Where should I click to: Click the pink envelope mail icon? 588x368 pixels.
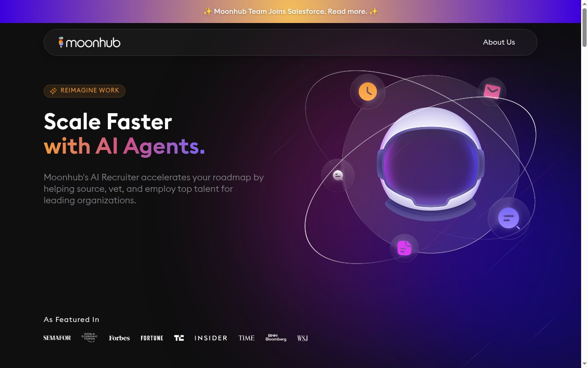pyautogui.click(x=492, y=92)
